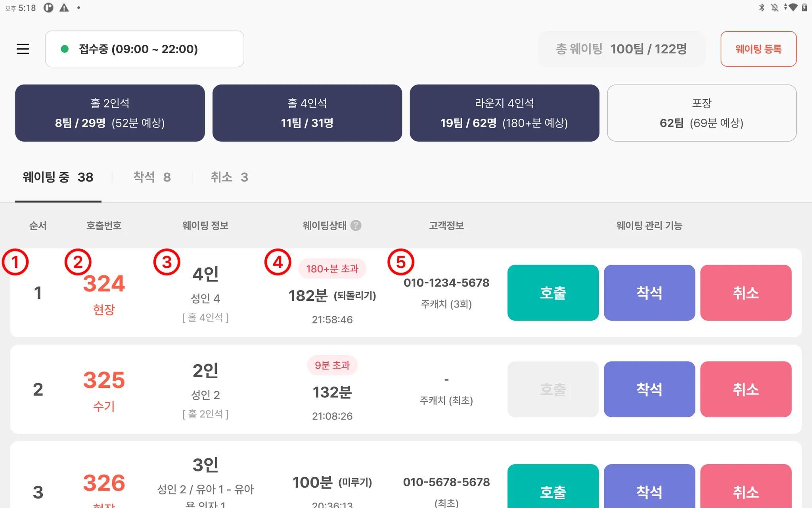Toggle the 홀 2인석 seat filter

click(110, 113)
